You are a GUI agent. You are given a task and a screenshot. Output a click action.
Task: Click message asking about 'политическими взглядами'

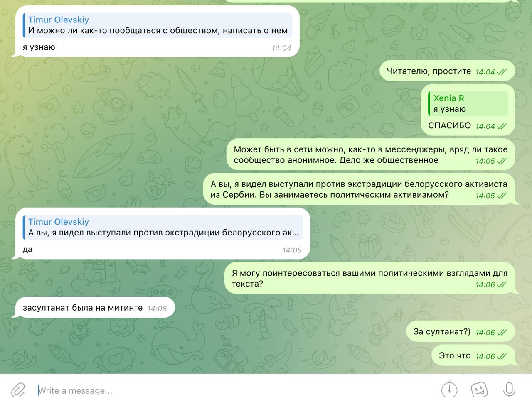coord(369,278)
